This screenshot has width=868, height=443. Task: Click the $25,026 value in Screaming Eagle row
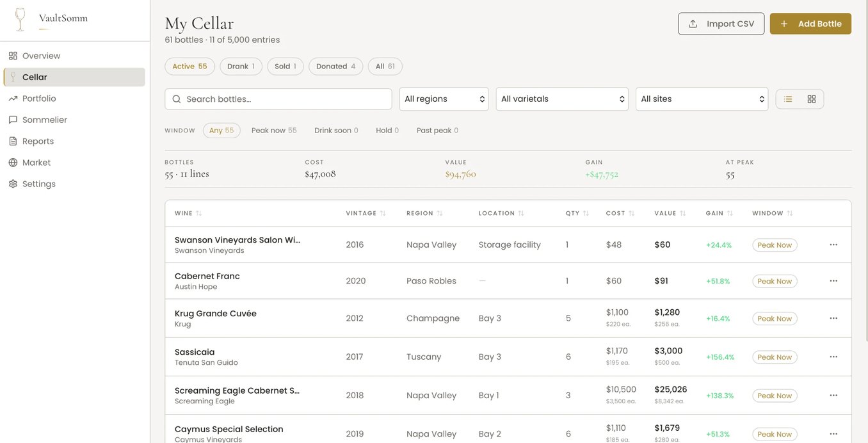(671, 390)
